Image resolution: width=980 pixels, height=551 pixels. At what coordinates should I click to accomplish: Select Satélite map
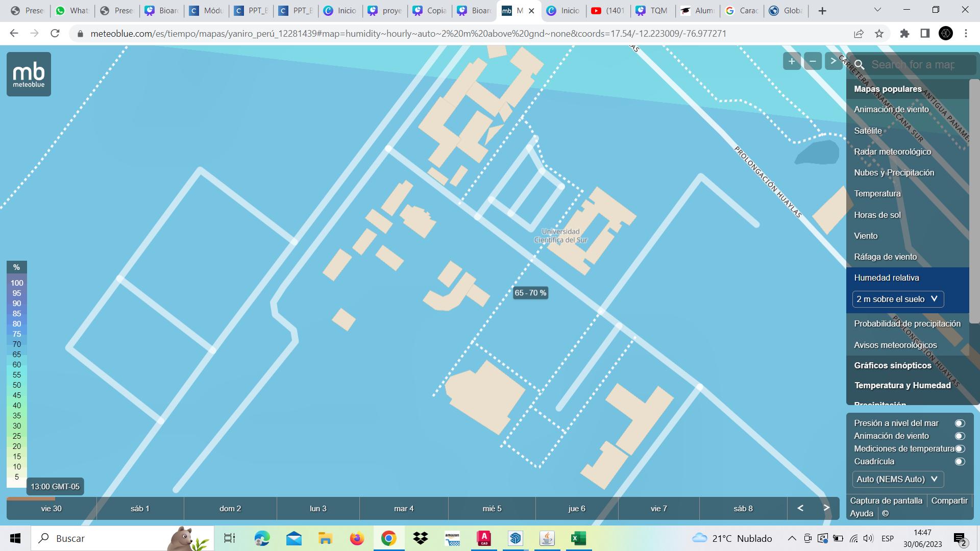868,131
